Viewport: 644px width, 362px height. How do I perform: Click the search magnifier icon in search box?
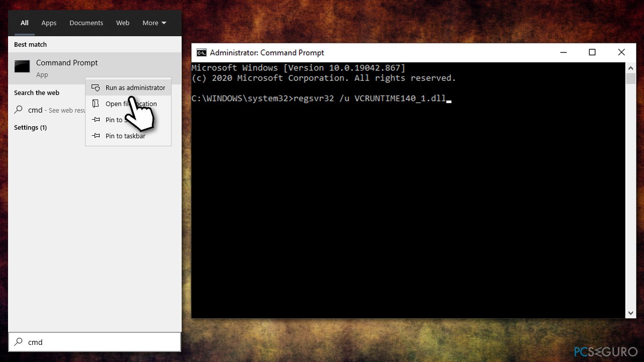[x=19, y=342]
